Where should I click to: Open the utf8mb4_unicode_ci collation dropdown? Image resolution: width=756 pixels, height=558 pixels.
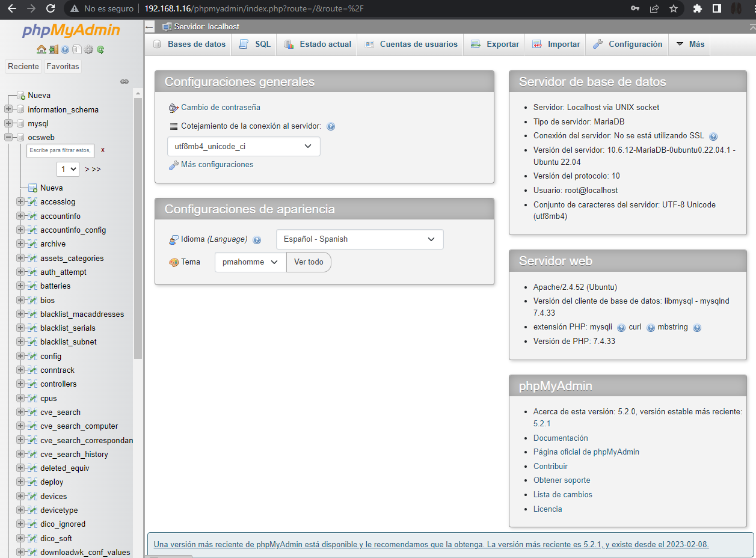point(244,147)
